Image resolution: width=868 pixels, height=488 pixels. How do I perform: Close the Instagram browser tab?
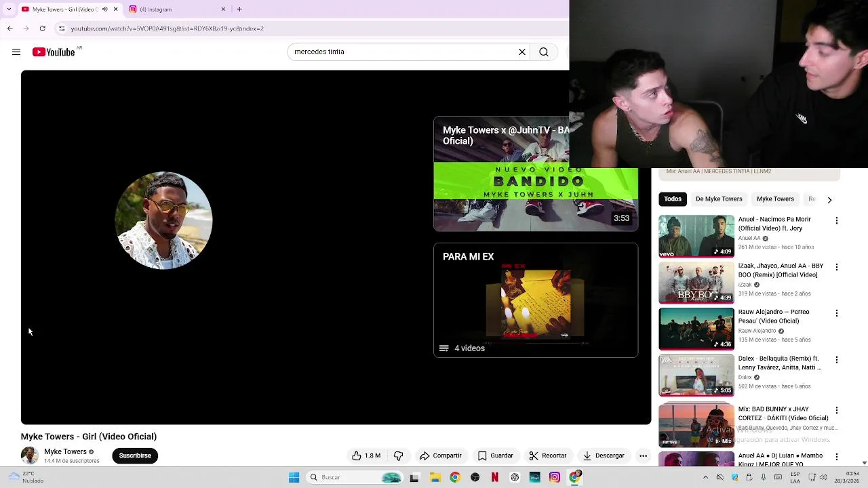[x=223, y=9]
